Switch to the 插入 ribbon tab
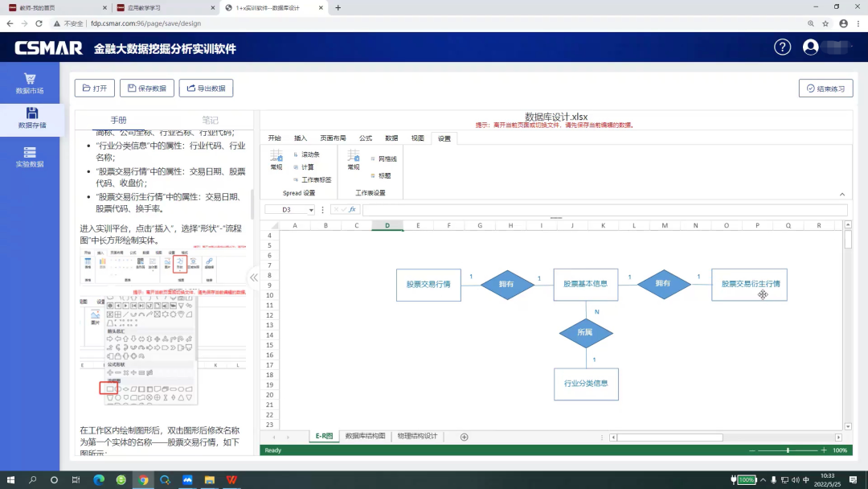 pyautogui.click(x=301, y=138)
